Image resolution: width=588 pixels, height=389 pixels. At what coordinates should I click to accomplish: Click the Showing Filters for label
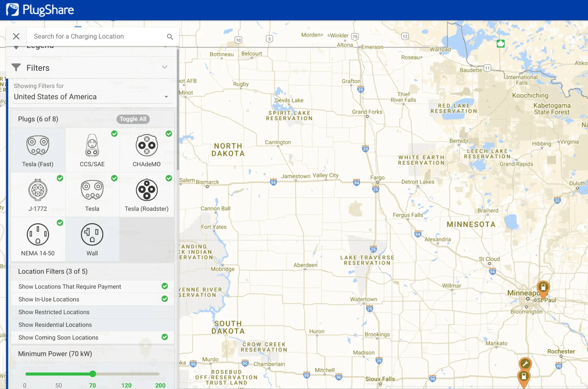pos(39,86)
